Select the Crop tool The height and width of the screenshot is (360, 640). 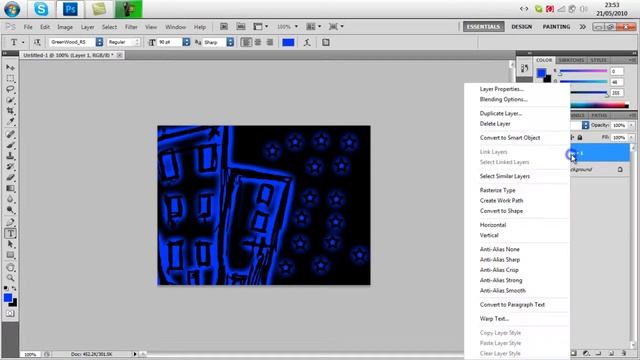(10, 111)
